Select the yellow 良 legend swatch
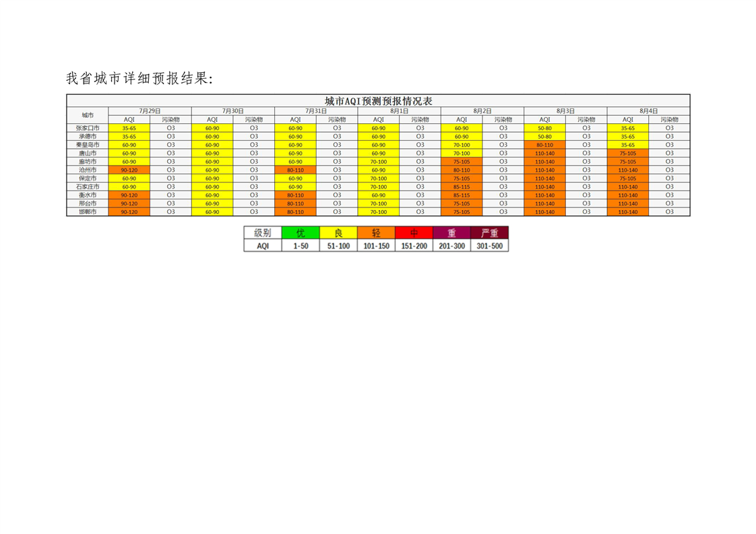The width and height of the screenshot is (756, 534). point(338,233)
